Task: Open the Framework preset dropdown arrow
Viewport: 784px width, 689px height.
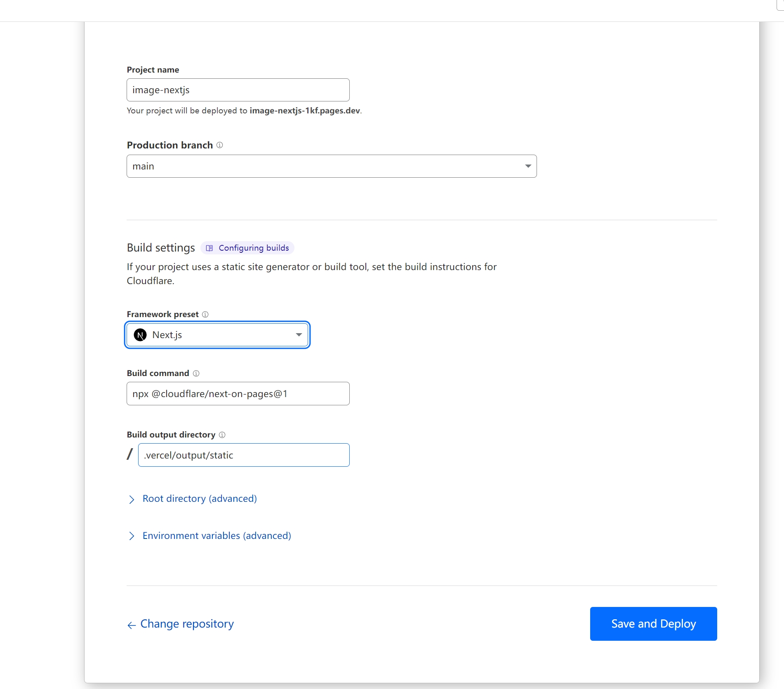Action: [299, 335]
